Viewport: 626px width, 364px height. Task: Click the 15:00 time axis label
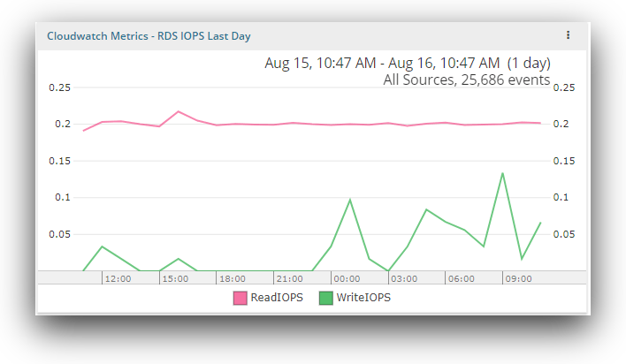pos(175,278)
